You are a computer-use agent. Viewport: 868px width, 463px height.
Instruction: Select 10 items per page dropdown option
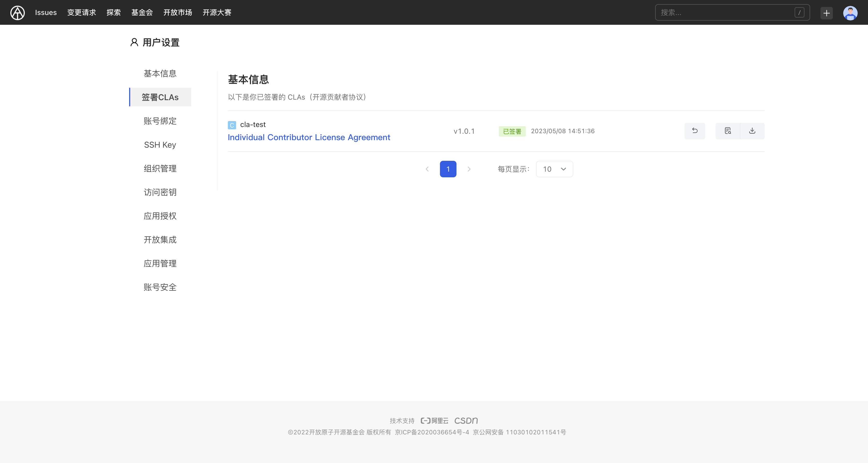click(x=554, y=169)
